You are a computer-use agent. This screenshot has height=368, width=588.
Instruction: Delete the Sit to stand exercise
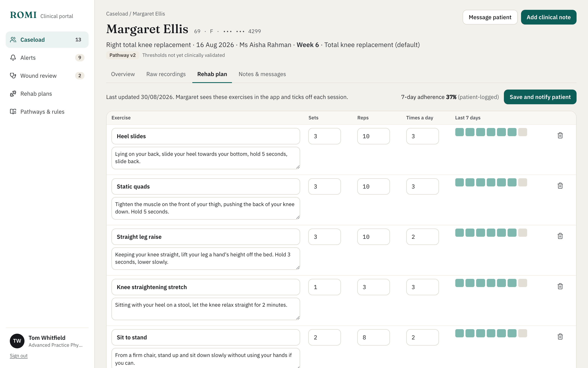click(x=560, y=337)
